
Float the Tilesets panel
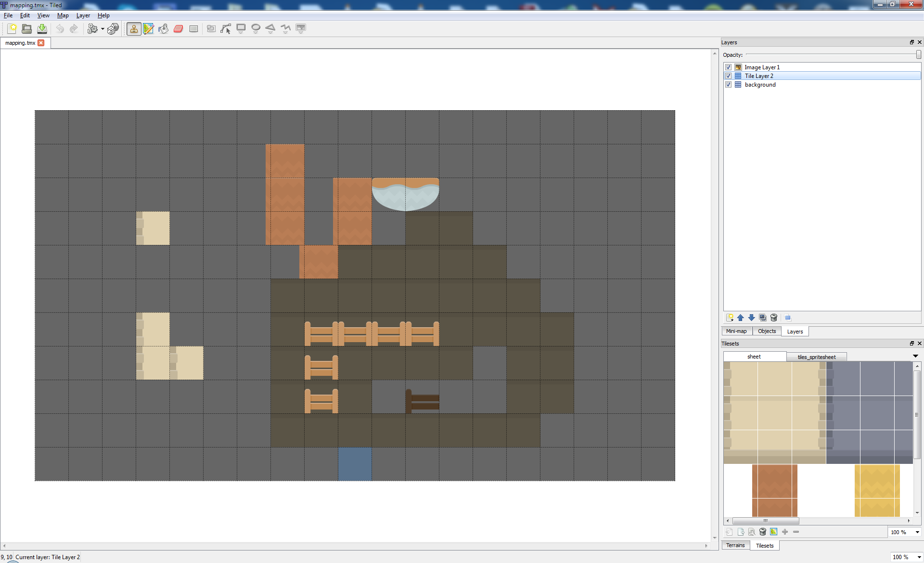coord(911,344)
